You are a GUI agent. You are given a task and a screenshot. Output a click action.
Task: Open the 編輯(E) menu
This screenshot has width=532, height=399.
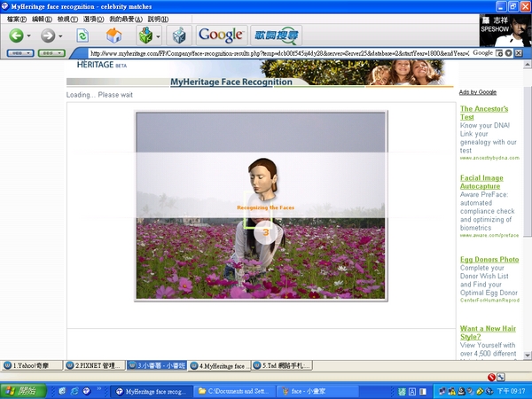[x=42, y=19]
